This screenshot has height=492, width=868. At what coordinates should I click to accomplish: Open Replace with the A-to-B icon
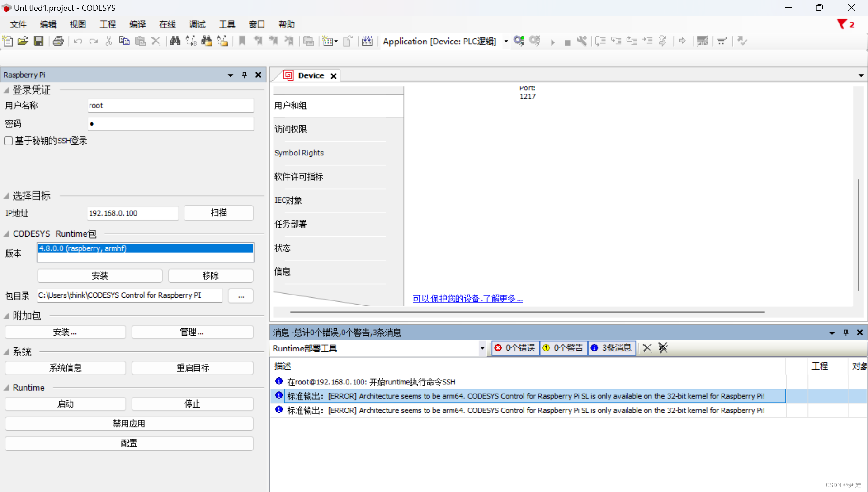[191, 41]
